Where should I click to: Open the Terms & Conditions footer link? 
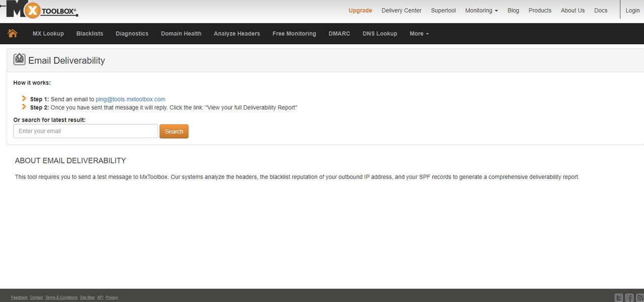tap(61, 297)
